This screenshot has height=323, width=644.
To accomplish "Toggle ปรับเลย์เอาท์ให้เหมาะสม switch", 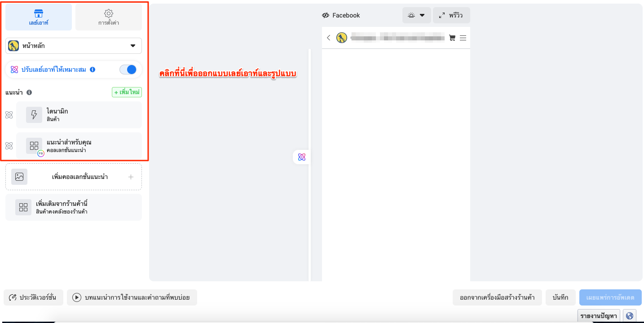I will coord(128,70).
